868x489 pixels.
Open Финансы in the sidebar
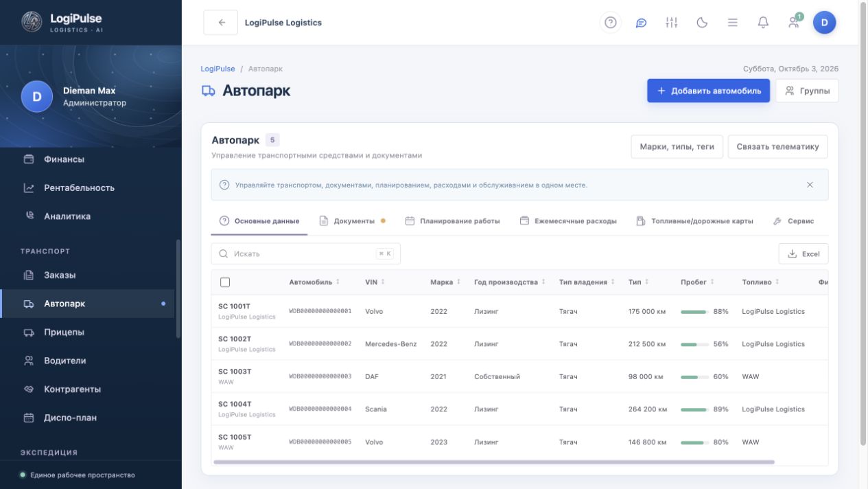coord(87,159)
